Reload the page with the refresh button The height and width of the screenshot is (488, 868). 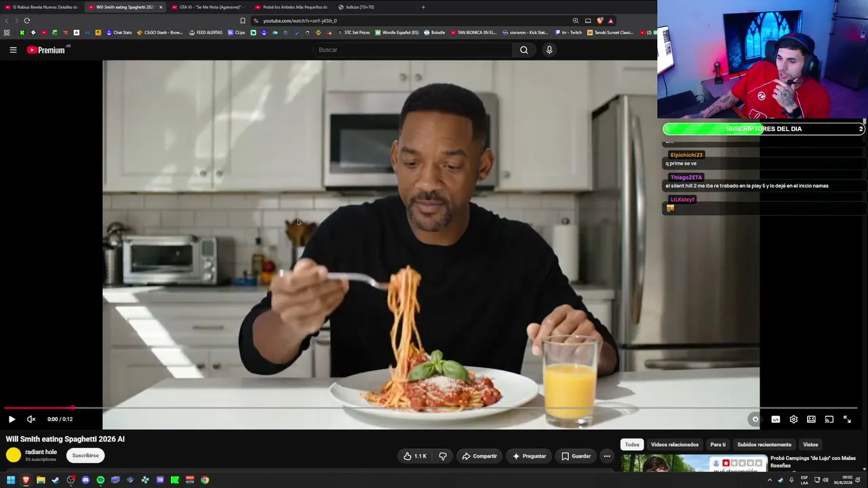pos(27,20)
